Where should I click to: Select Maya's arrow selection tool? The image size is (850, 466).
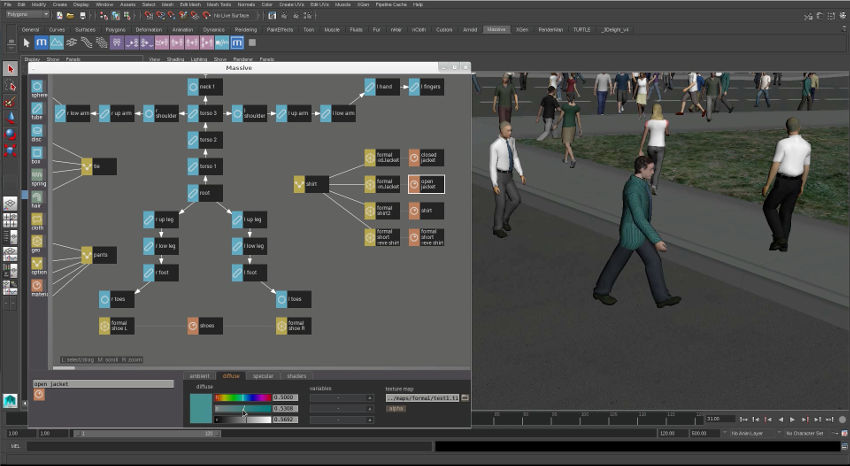coord(10,69)
